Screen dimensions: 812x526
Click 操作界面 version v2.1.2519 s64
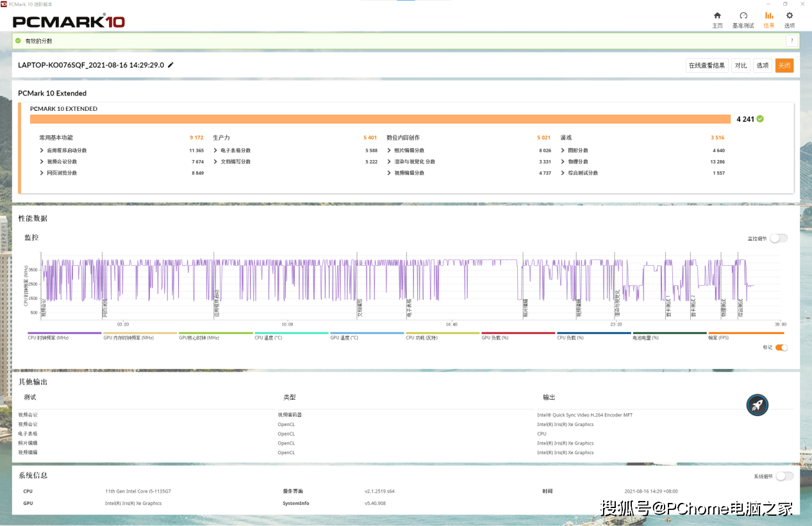tap(379, 491)
